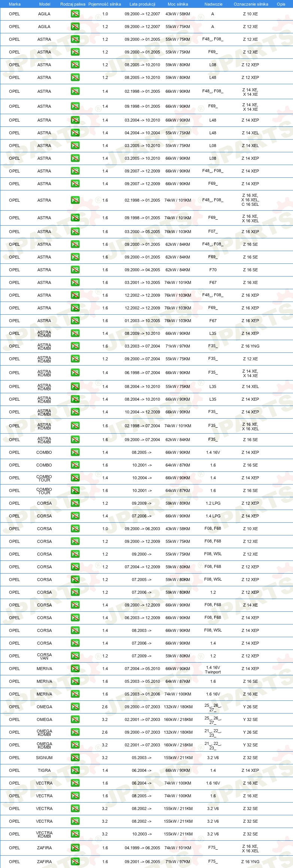Click 08.2009 -> 10.2010 Astra Kombi years

pyautogui.click(x=142, y=333)
